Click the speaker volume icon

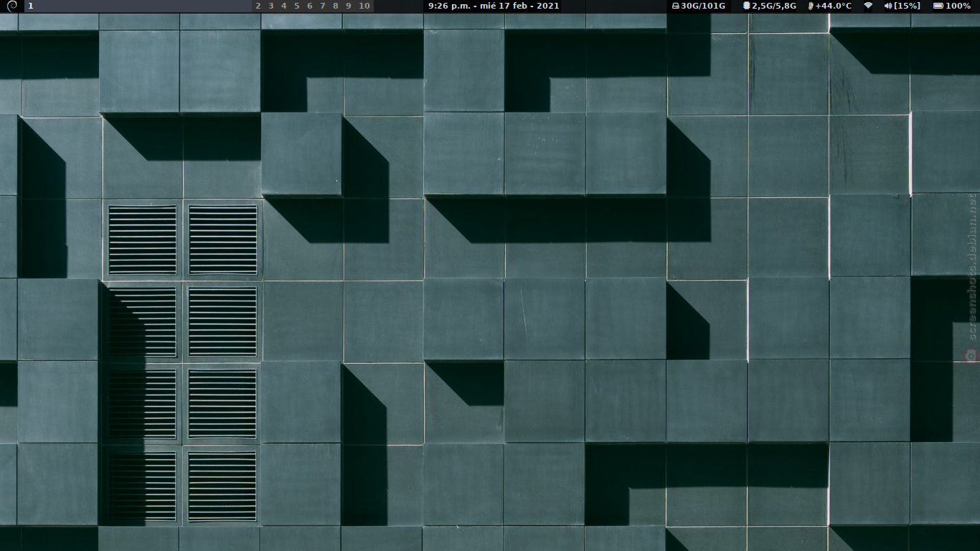(888, 6)
